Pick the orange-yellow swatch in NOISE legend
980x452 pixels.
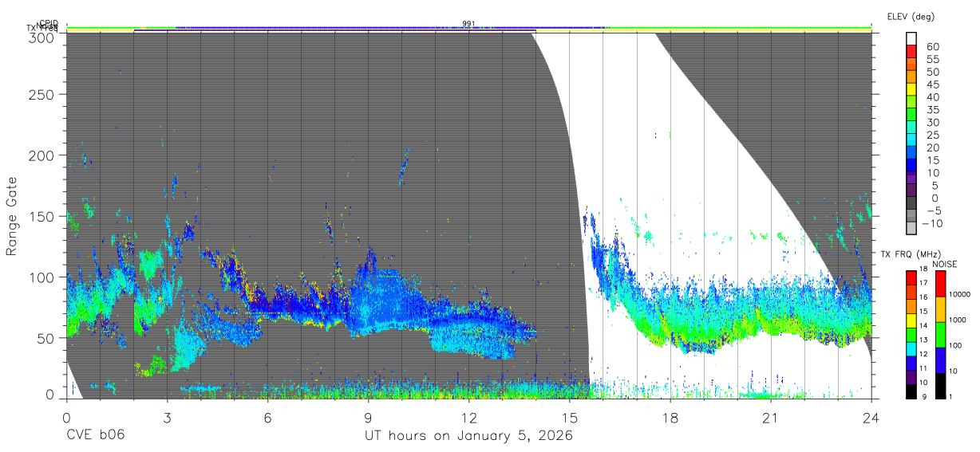click(x=940, y=309)
